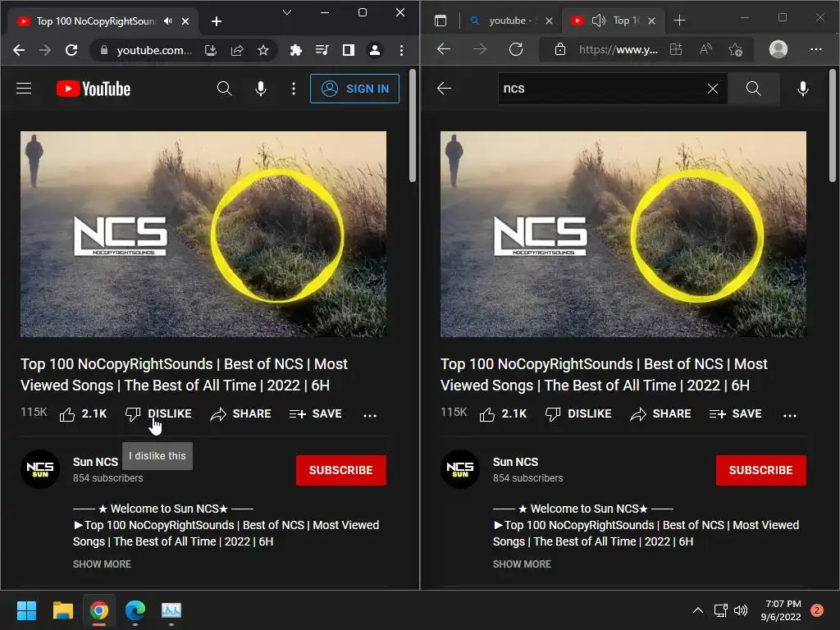Click Edge address bar URL
This screenshot has width=840, height=630.
[619, 50]
